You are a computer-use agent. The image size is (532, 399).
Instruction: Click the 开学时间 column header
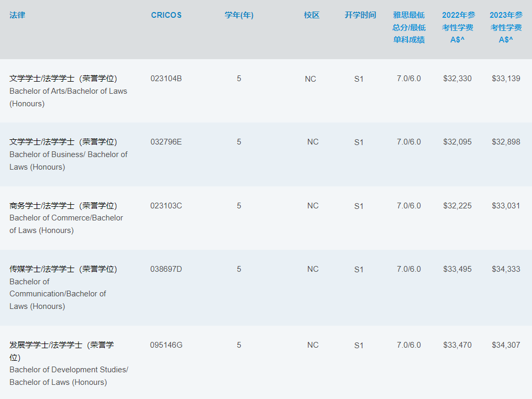pyautogui.click(x=360, y=15)
